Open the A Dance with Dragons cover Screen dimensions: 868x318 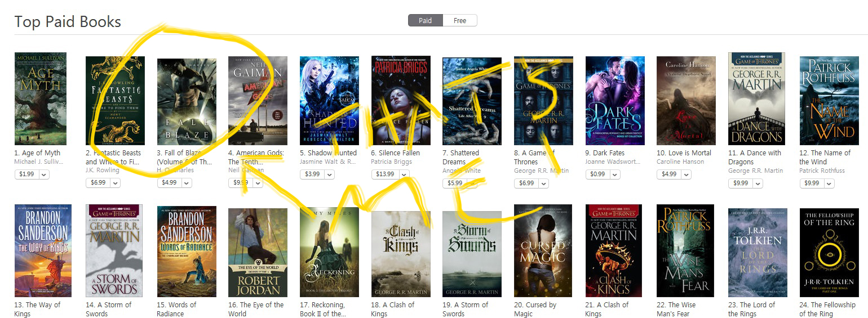click(x=758, y=99)
